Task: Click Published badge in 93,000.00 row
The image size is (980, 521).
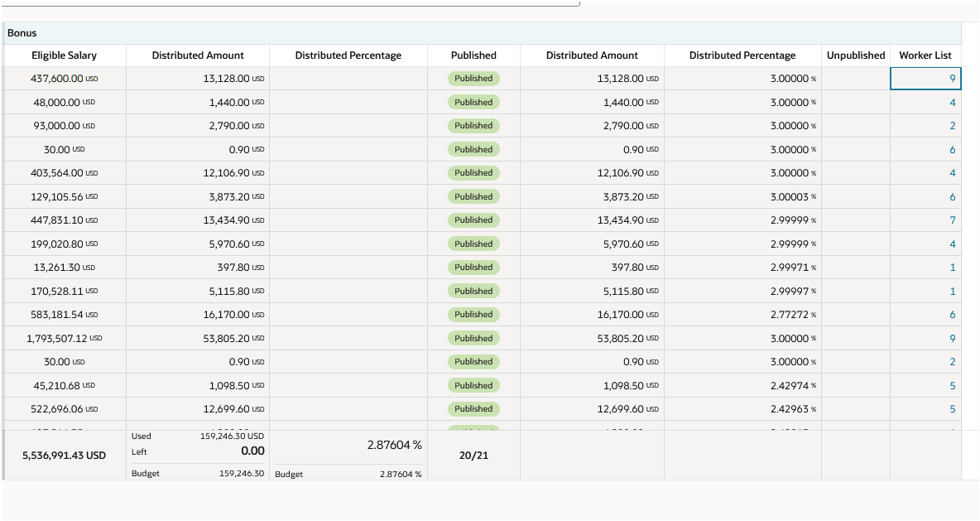Action: pos(473,126)
